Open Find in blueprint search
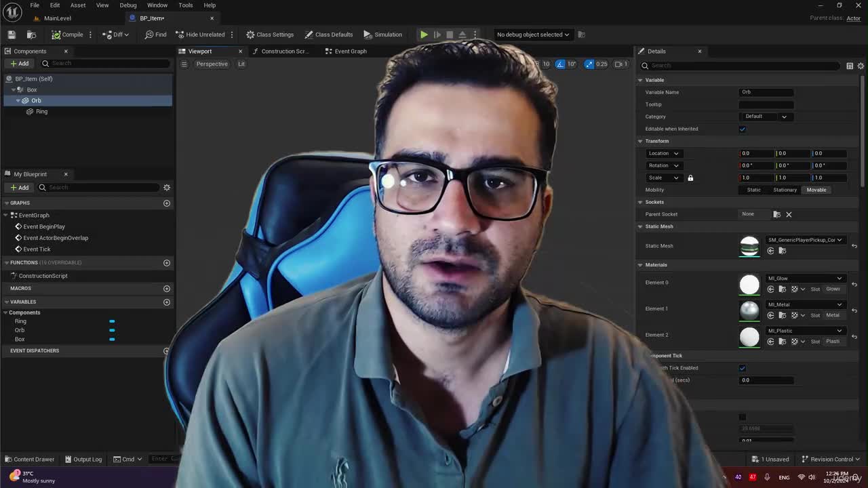The width and height of the screenshot is (868, 488). (155, 35)
